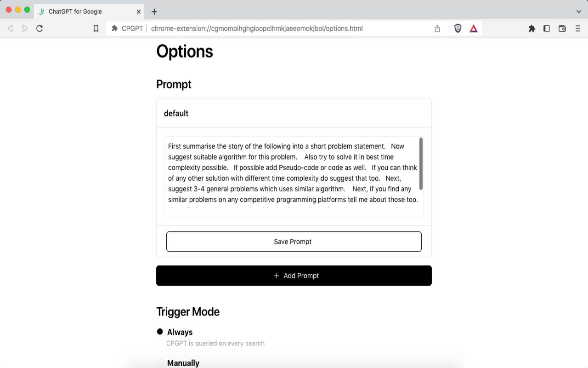The height and width of the screenshot is (368, 588).
Task: Open Brave Shields panel
Action: pyautogui.click(x=458, y=28)
